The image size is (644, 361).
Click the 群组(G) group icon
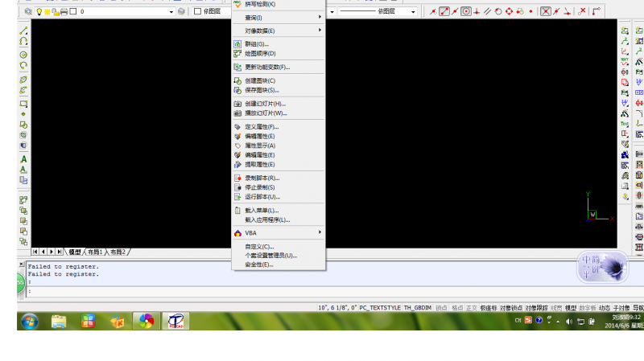(x=237, y=44)
